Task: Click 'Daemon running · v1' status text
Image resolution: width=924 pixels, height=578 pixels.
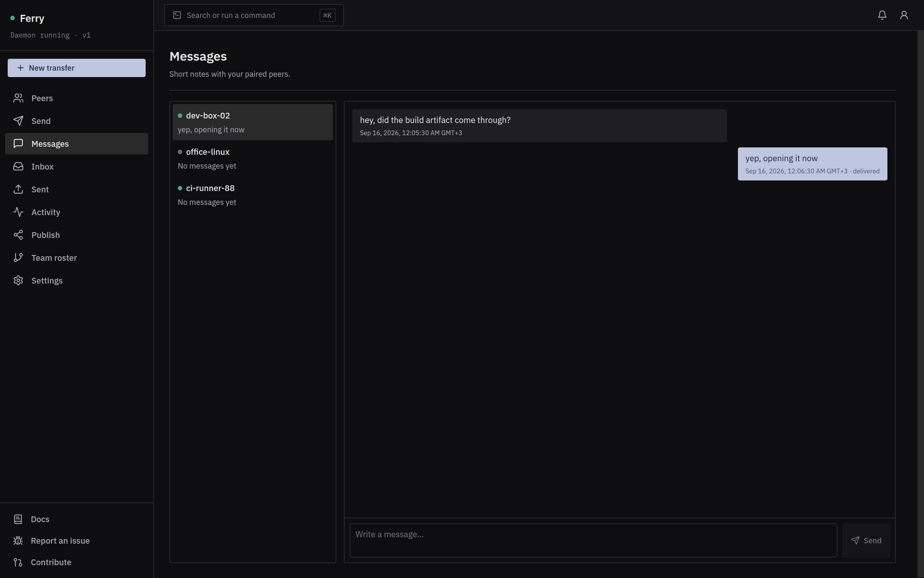Action: [50, 35]
